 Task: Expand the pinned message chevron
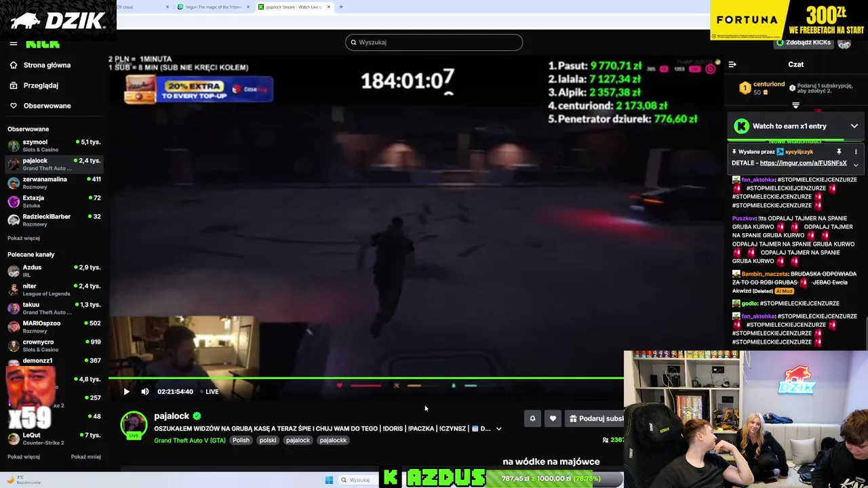pyautogui.click(x=856, y=164)
